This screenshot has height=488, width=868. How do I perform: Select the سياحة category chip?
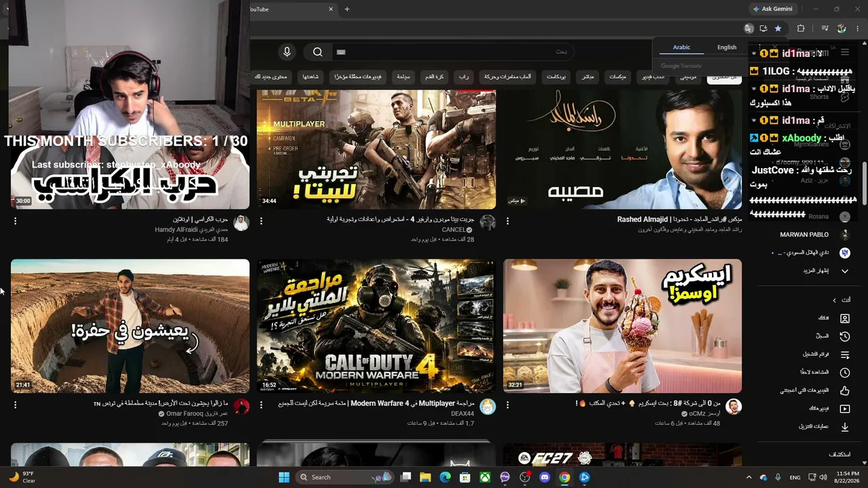click(403, 77)
